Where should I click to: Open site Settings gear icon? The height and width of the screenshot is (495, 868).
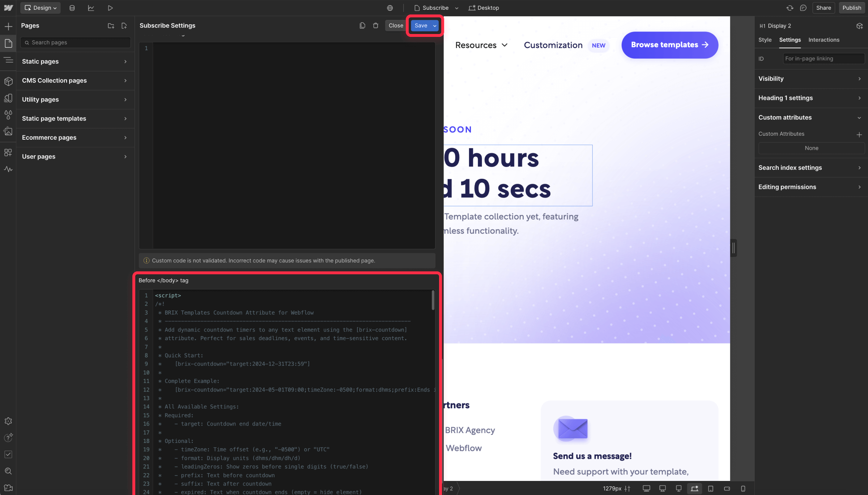8,421
